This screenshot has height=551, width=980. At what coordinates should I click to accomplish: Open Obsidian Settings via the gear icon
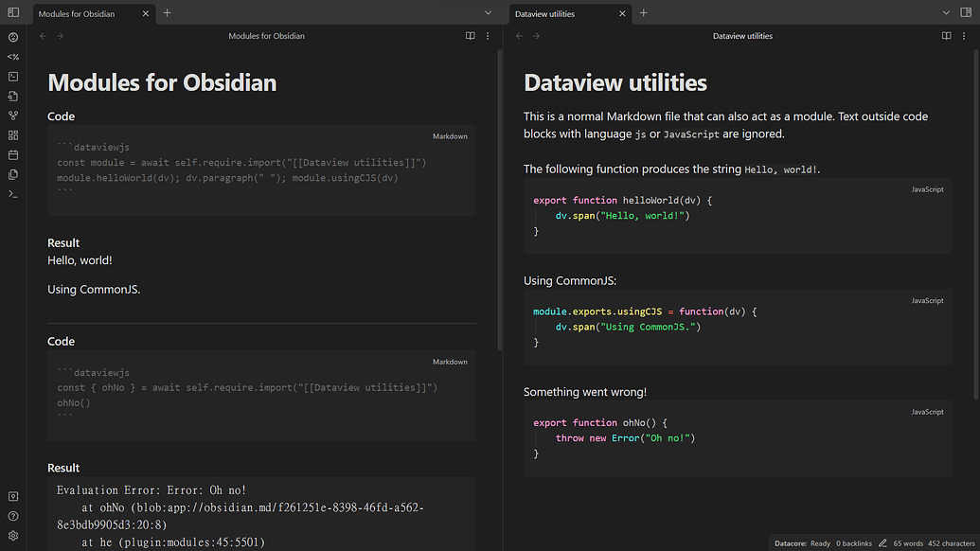[12, 535]
